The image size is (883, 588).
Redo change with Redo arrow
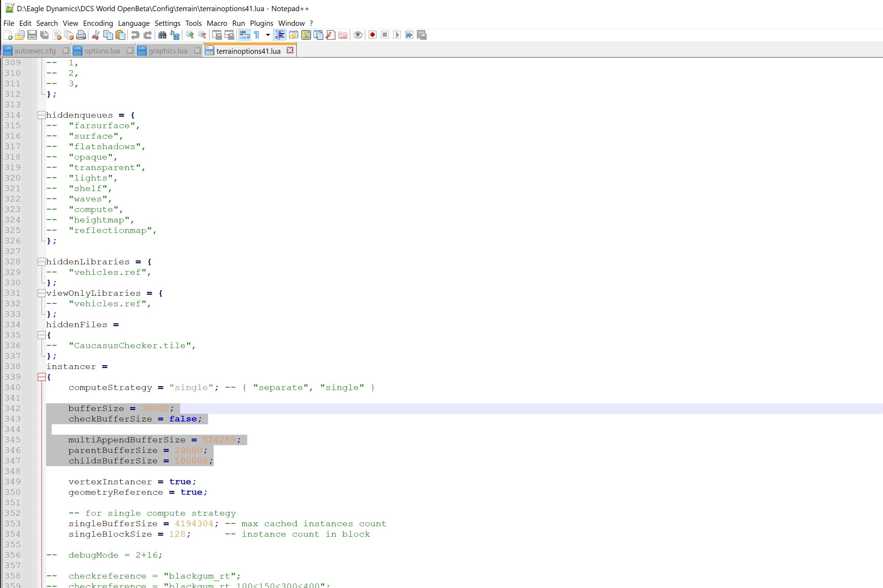148,35
